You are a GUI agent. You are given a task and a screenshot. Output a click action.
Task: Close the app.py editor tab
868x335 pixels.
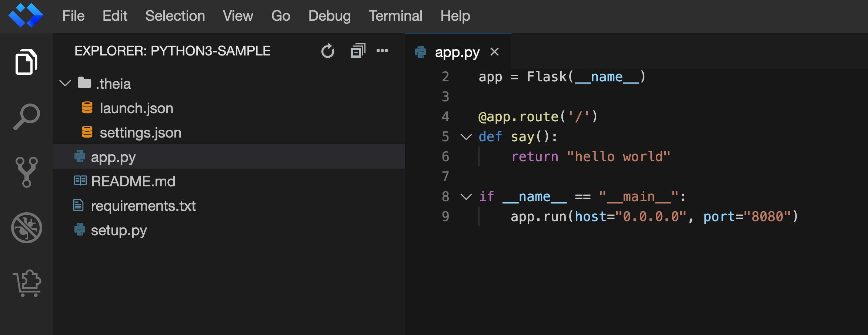[494, 52]
